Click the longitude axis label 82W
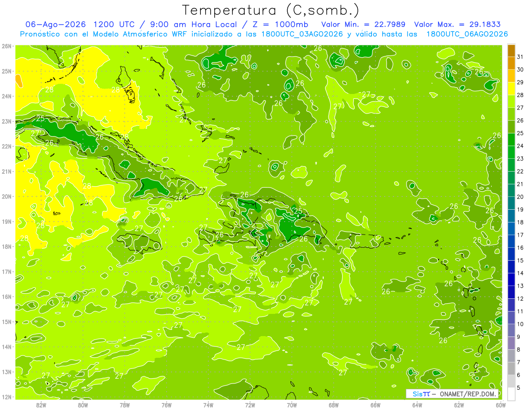The height and width of the screenshot is (411, 532). 41,405
